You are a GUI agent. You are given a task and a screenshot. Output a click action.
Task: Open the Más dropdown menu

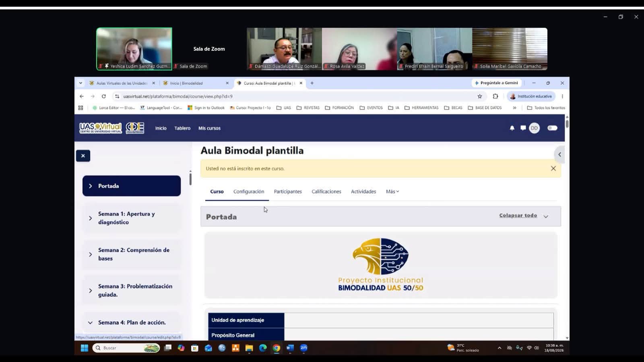[x=392, y=191]
